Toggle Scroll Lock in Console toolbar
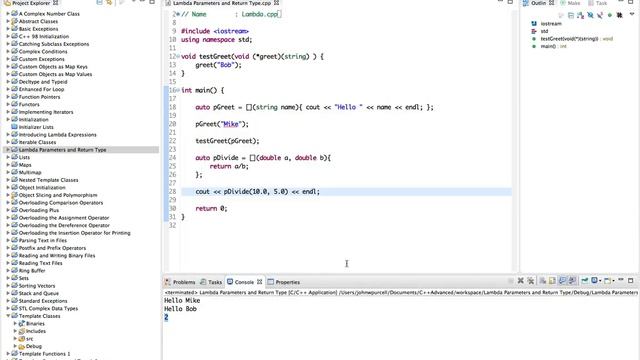The width and height of the screenshot is (640, 360). 552,280
